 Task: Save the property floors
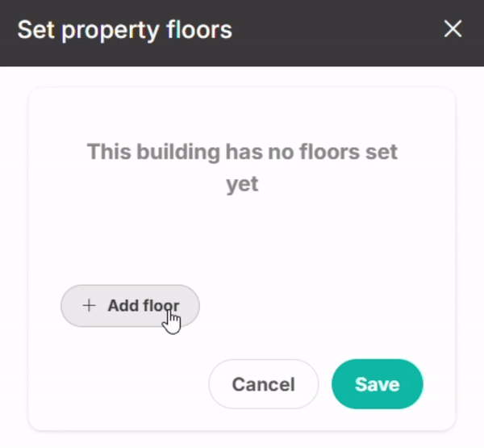click(378, 384)
